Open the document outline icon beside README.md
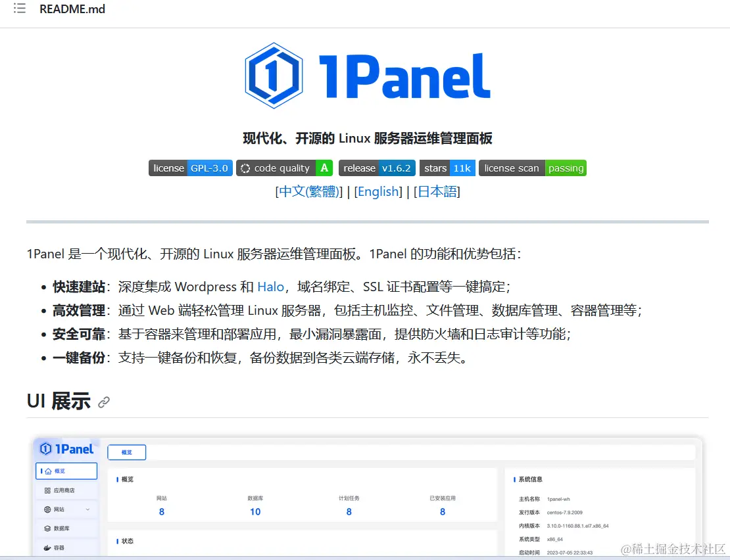 coord(19,10)
